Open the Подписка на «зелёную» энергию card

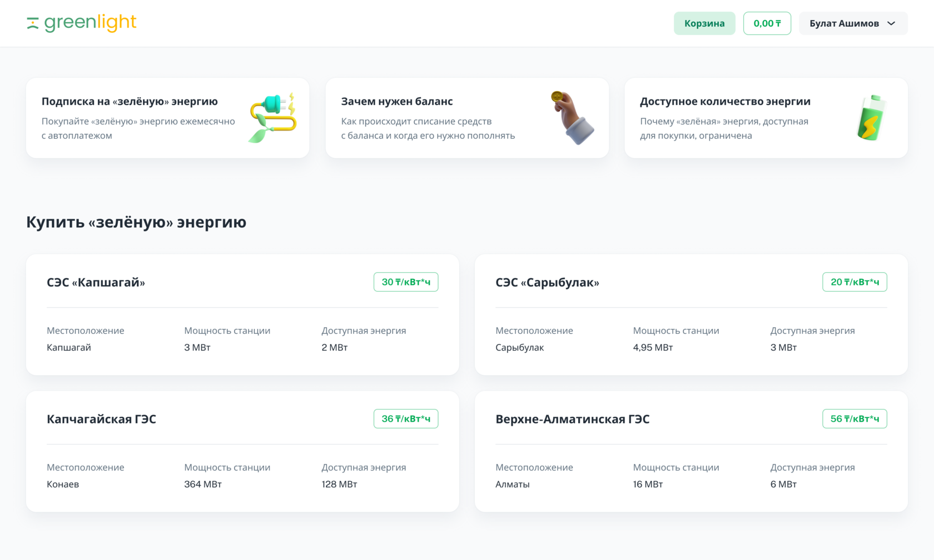point(139,118)
